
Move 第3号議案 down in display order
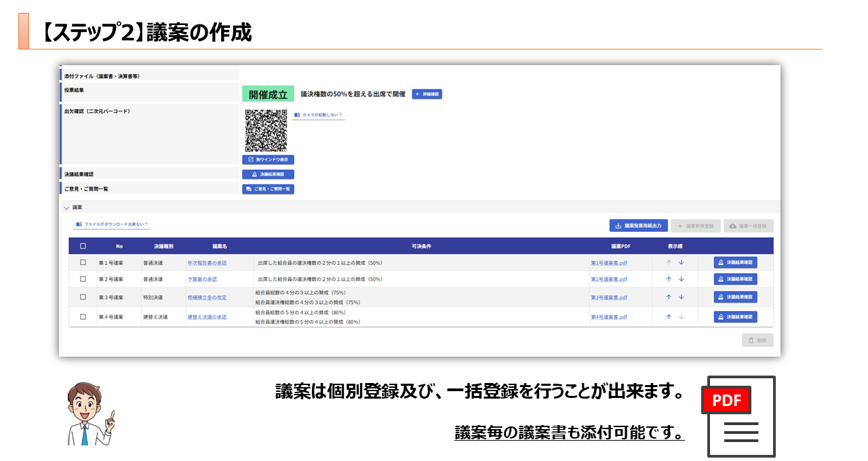pos(682,297)
